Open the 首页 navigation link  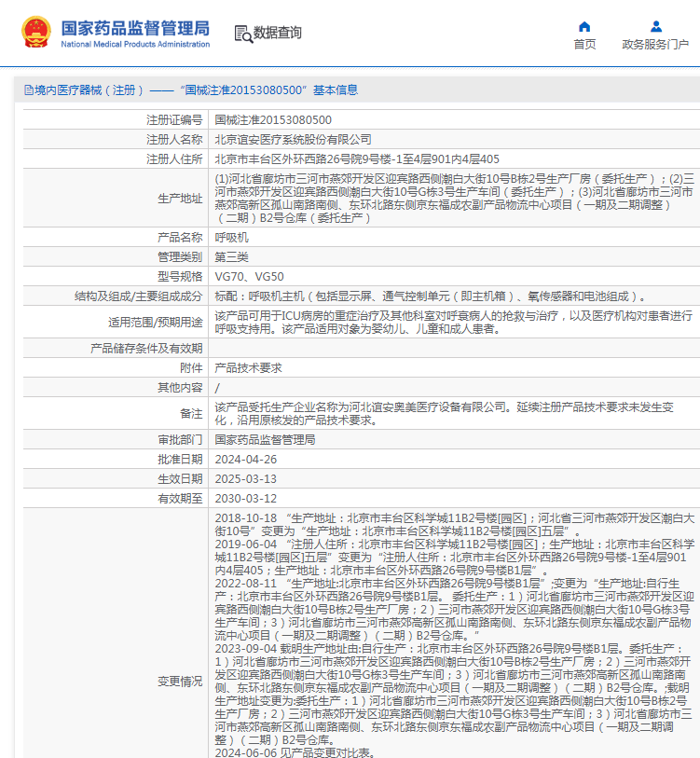point(584,44)
